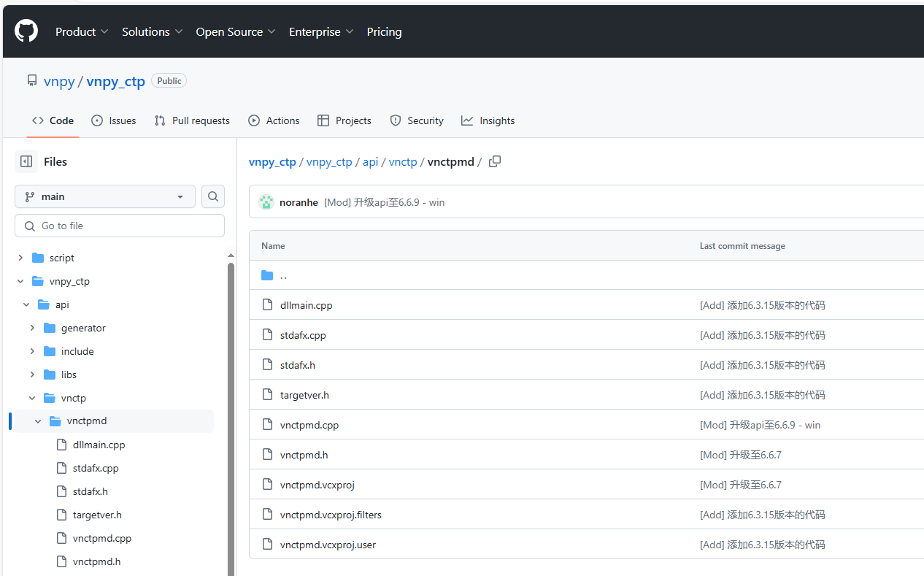
Task: Collapse the vnpy_ctp folder chevron
Action: [x=20, y=281]
